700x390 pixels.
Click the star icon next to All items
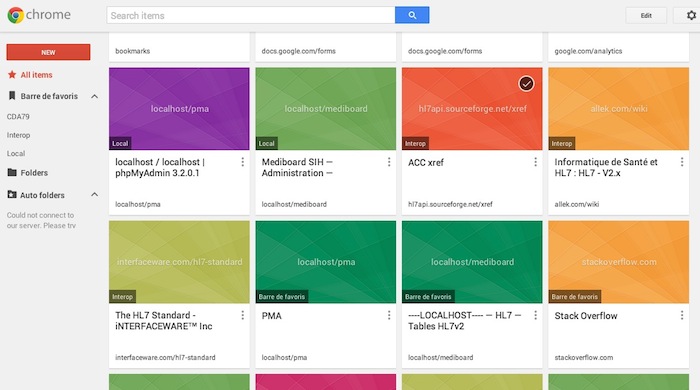(12, 75)
